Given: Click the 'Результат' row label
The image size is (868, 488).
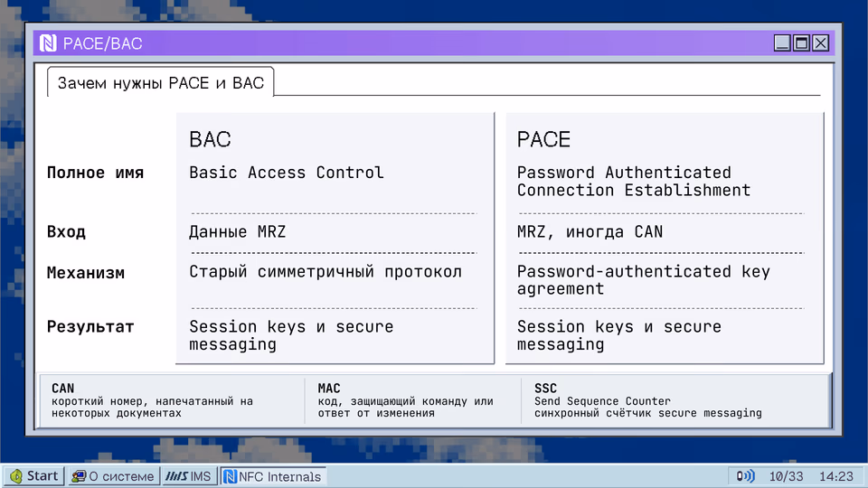Looking at the screenshot, I should (x=90, y=326).
